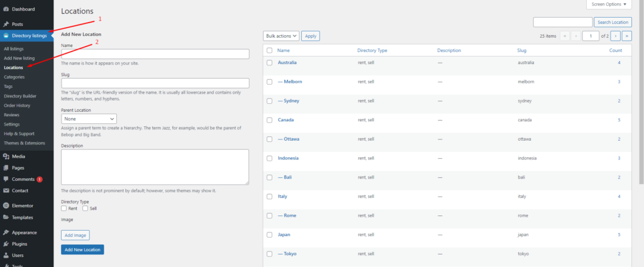Select the Rome row checkbox
This screenshot has height=267, width=644.
269,215
